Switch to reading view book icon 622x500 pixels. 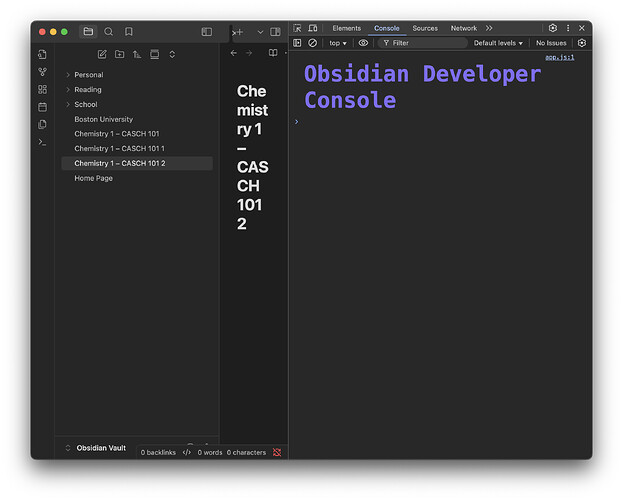273,53
